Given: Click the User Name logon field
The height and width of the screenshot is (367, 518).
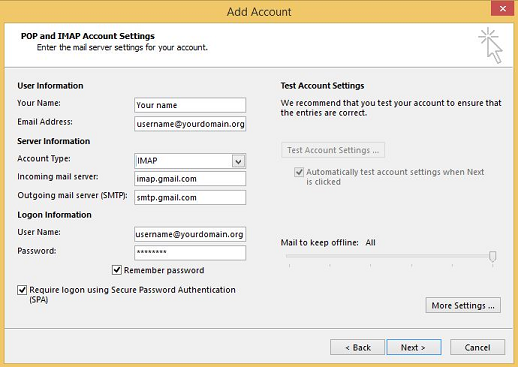Looking at the screenshot, I should (x=190, y=234).
